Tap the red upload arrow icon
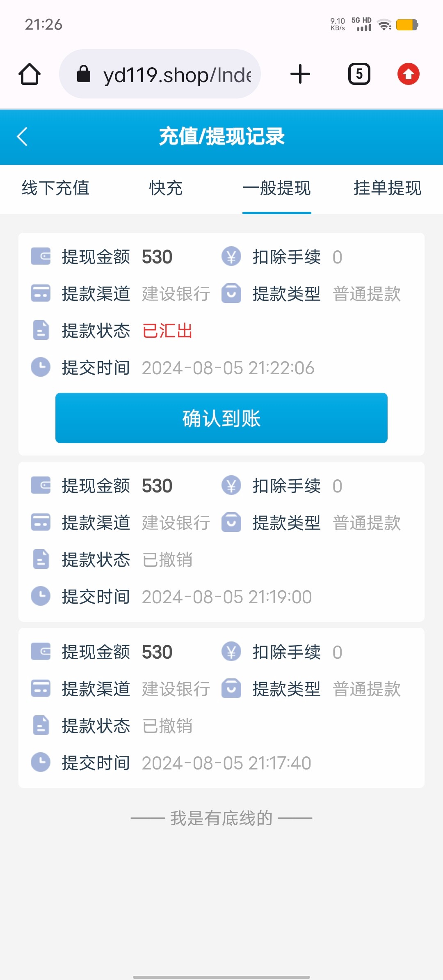The width and height of the screenshot is (443, 980). [x=408, y=74]
